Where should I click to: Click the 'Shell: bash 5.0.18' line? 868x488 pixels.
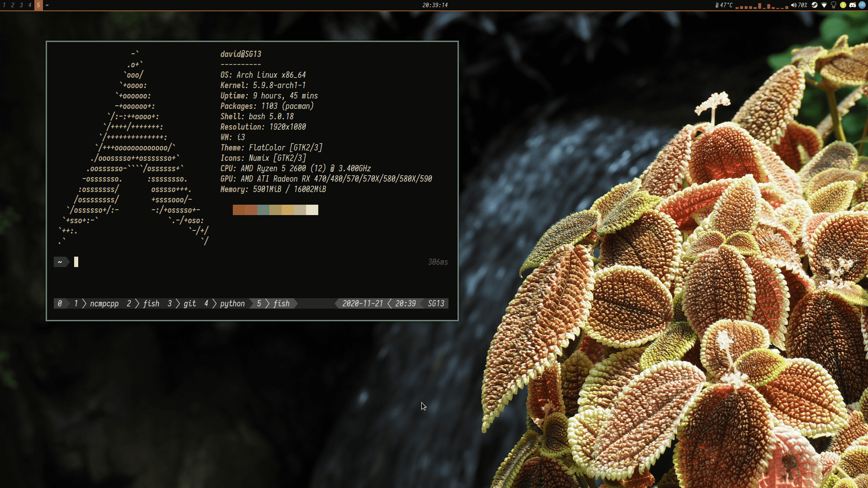click(257, 117)
